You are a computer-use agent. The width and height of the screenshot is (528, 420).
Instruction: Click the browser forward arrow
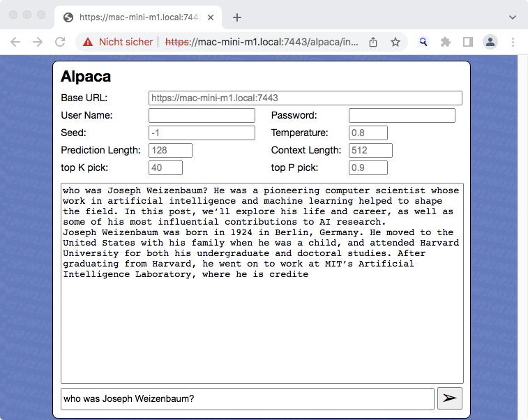coord(38,42)
